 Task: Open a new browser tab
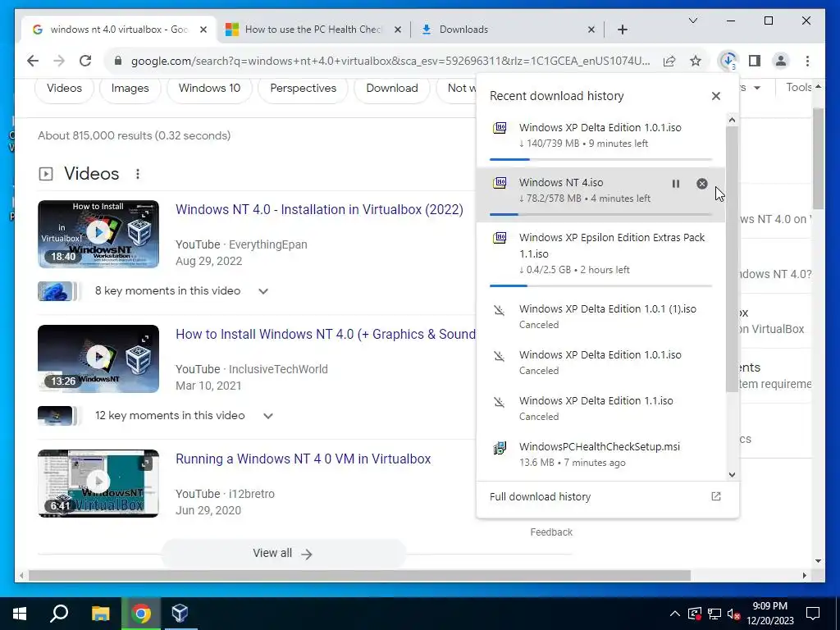(622, 30)
